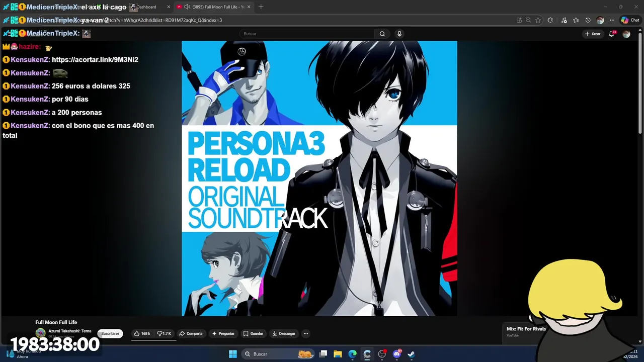Close the Dashboard tab
Viewport: 644px width, 362px height.
coord(169,7)
